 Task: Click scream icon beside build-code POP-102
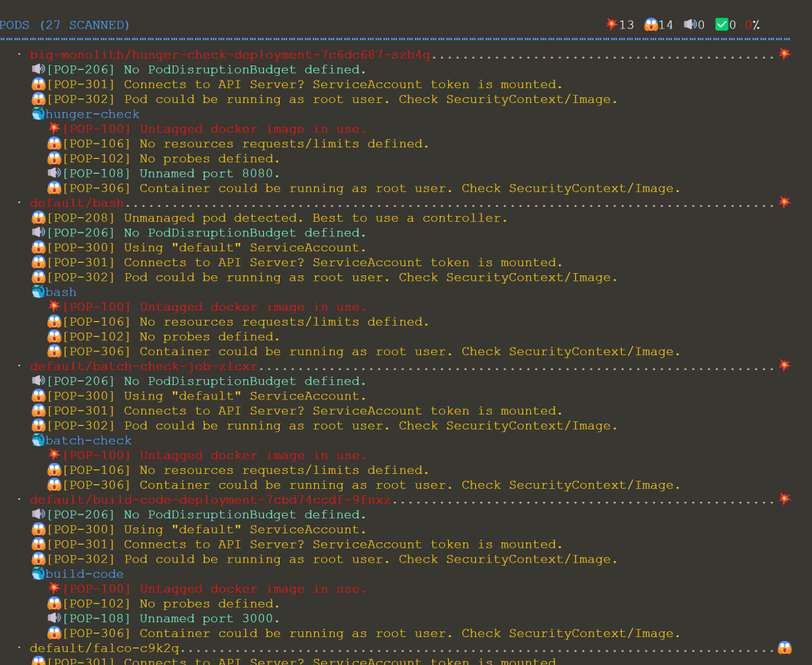(x=54, y=603)
